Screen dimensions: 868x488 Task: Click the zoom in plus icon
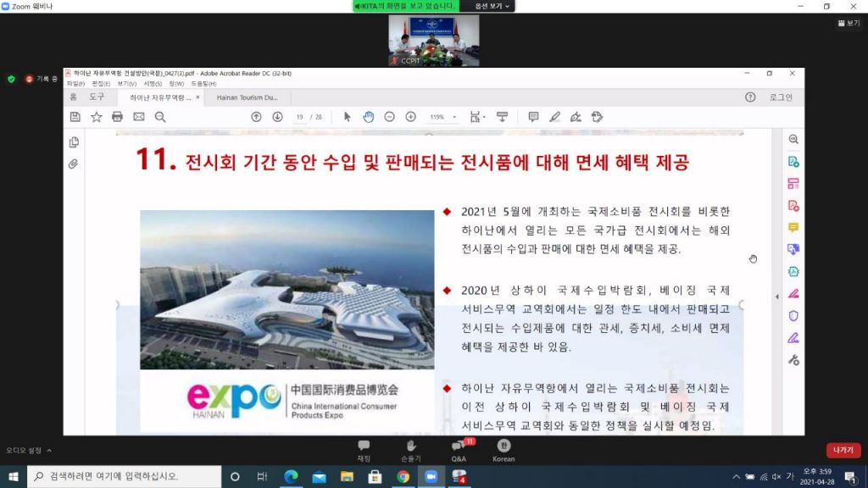click(410, 117)
